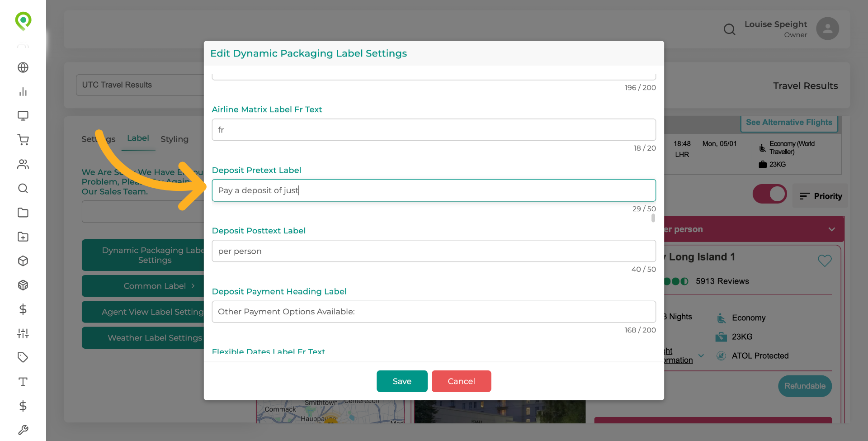The height and width of the screenshot is (441, 868).
Task: Click the 5913 Reviews text
Action: 722,281
